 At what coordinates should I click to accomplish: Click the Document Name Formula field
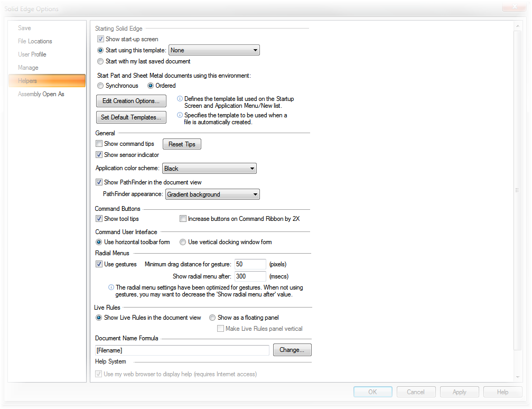pos(182,350)
